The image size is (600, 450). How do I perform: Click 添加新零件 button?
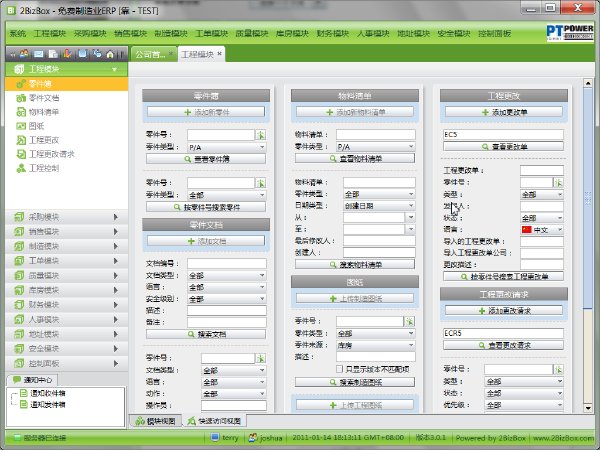[206, 112]
